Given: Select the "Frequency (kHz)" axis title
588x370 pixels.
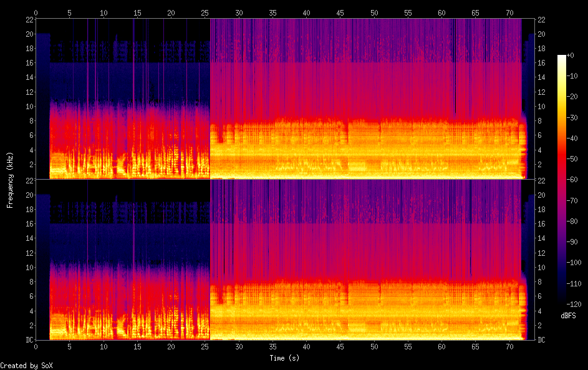Looking at the screenshot, I should 10,180.
